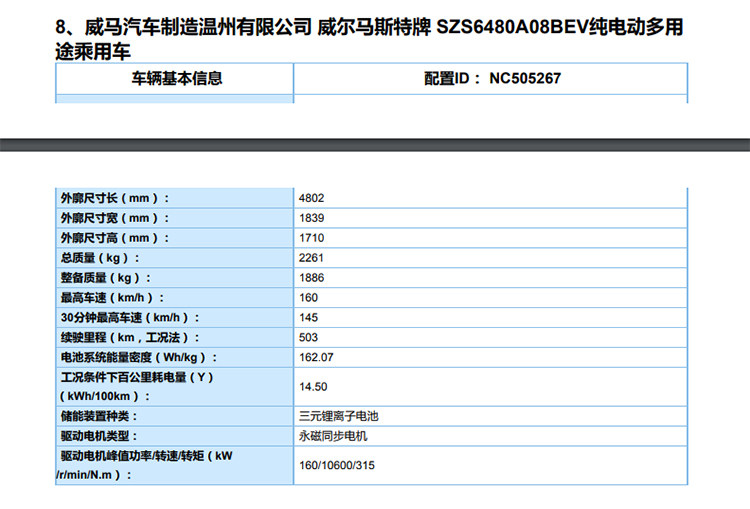Click the 最高车速 value 160
The height and width of the screenshot is (509, 750).
308,298
